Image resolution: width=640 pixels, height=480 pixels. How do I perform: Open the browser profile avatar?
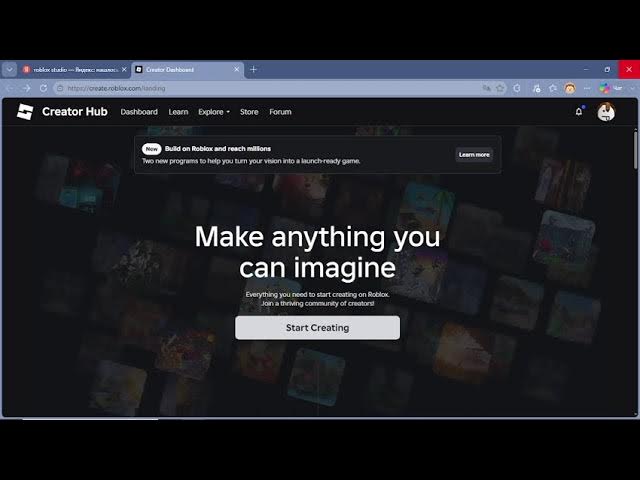(570, 88)
